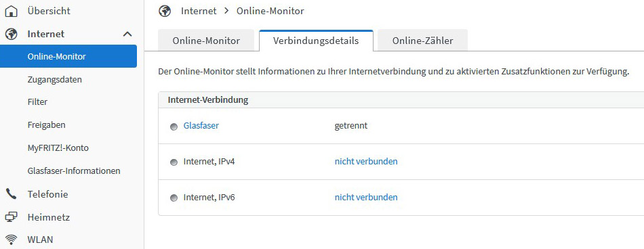Screen dimensions: 644x249
Task: Select the Internet menu entry
Action: coord(46,34)
